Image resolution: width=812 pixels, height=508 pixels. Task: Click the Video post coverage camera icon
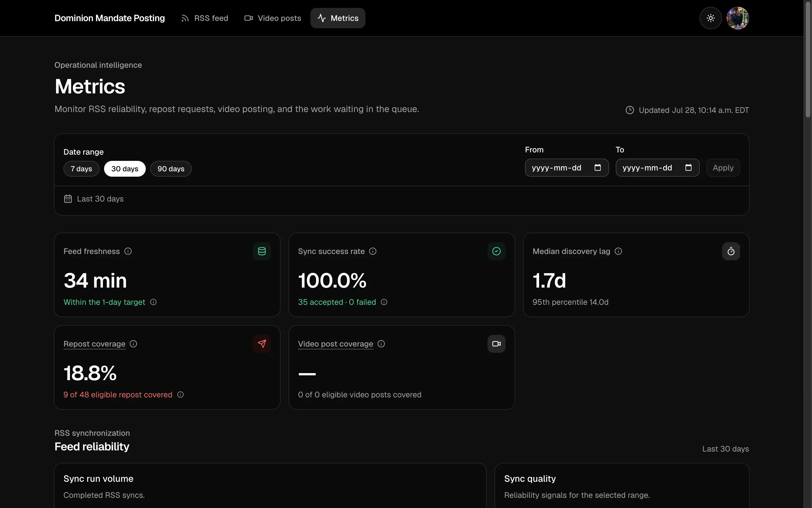pos(496,344)
